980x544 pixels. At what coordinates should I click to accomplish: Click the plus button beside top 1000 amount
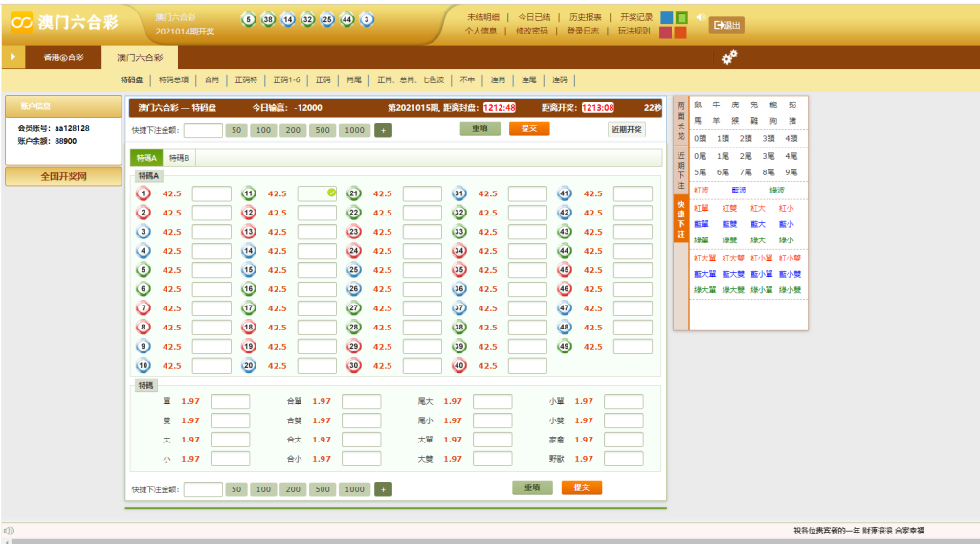[383, 130]
